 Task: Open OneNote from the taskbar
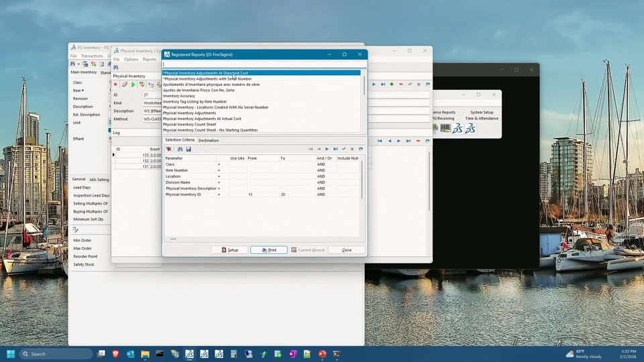tap(292, 354)
